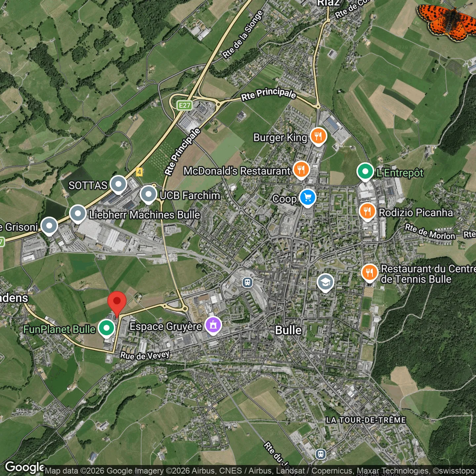The height and width of the screenshot is (476, 476).
Task: Click the Bulle train station icon
Action: tap(247, 282)
